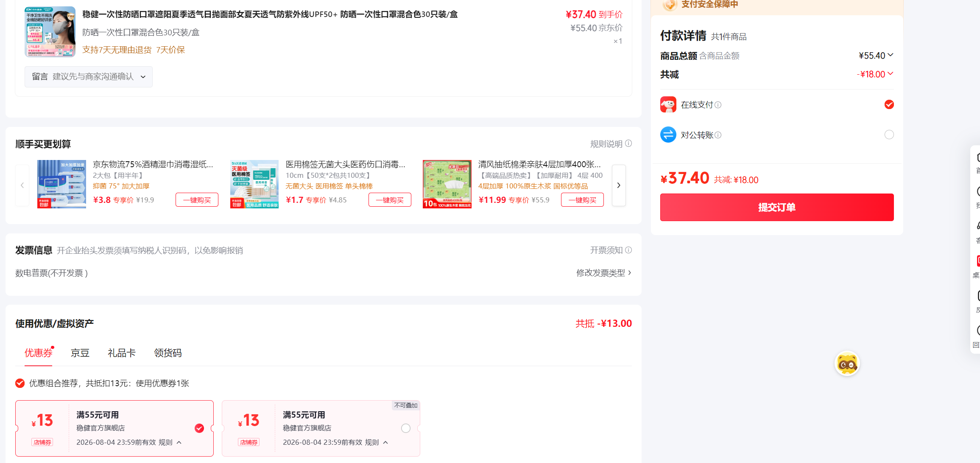The image size is (980, 463).
Task: Click the medical cotton swabs thumbnail
Action: [x=254, y=184]
